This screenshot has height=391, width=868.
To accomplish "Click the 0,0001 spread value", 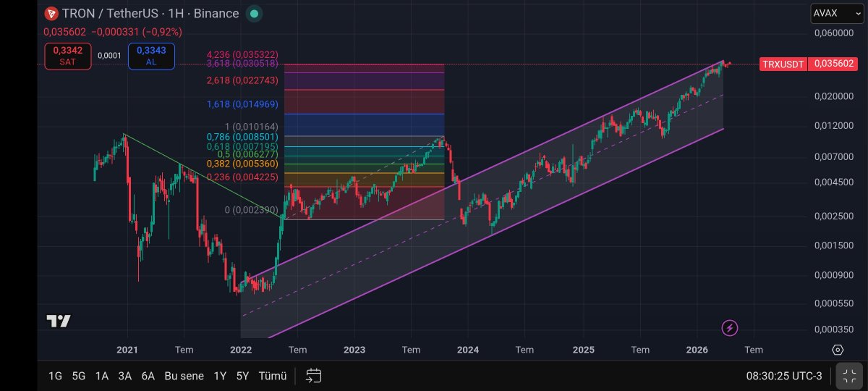I will pos(109,56).
